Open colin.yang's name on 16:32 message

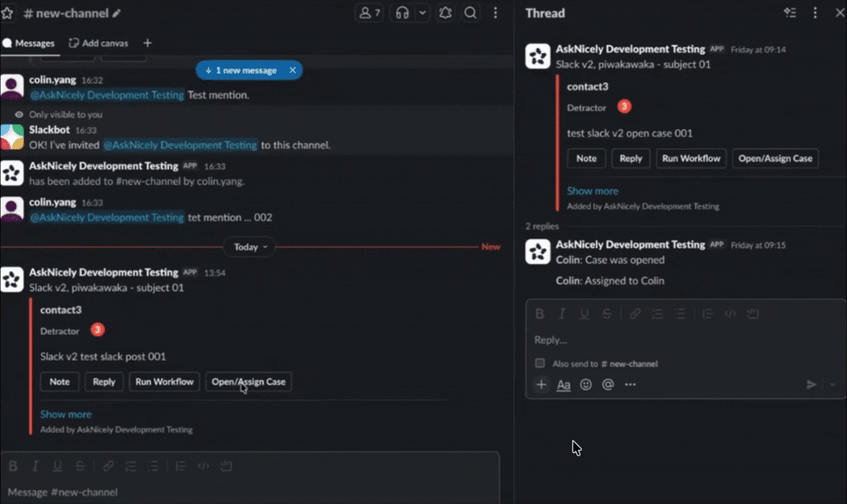pyautogui.click(x=53, y=80)
